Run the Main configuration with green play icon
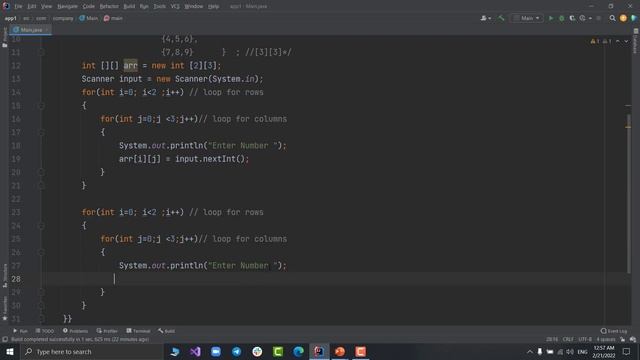 [x=551, y=18]
